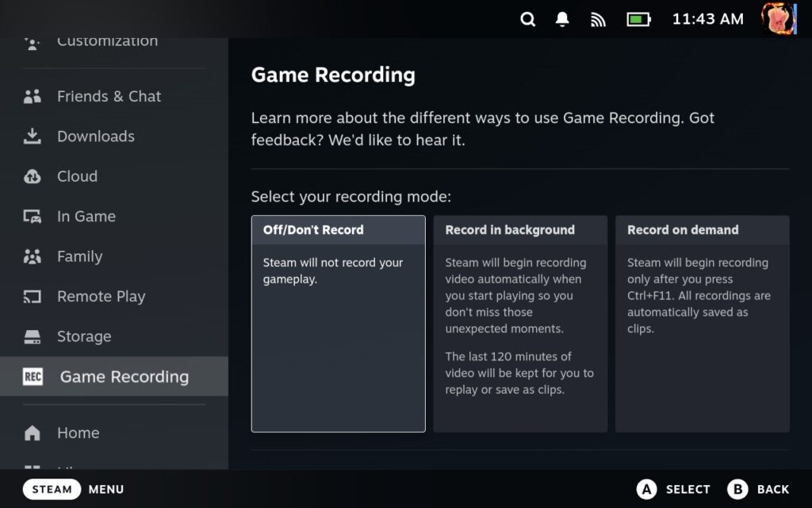Screen dimensions: 812x508
Task: Select the Family group icon
Action: 32,256
